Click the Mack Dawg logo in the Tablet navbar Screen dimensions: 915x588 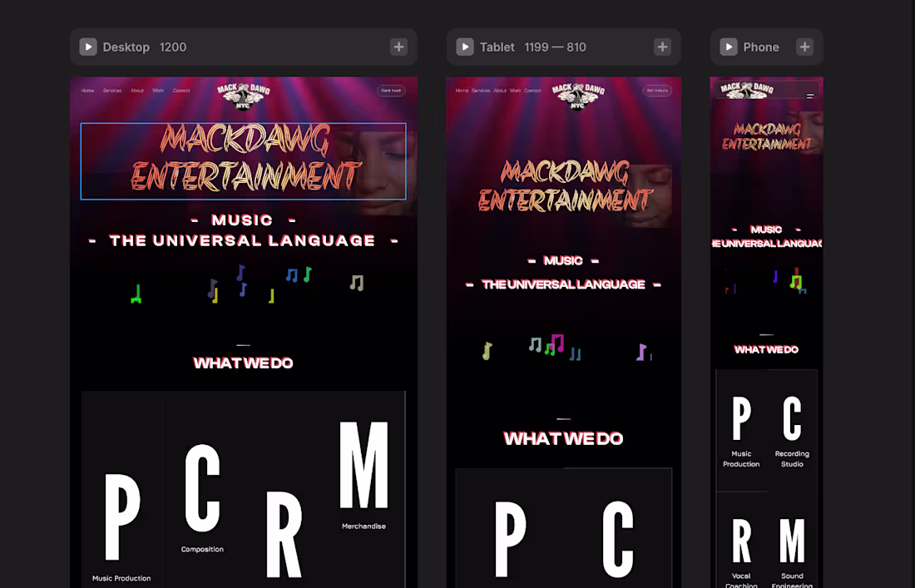578,96
